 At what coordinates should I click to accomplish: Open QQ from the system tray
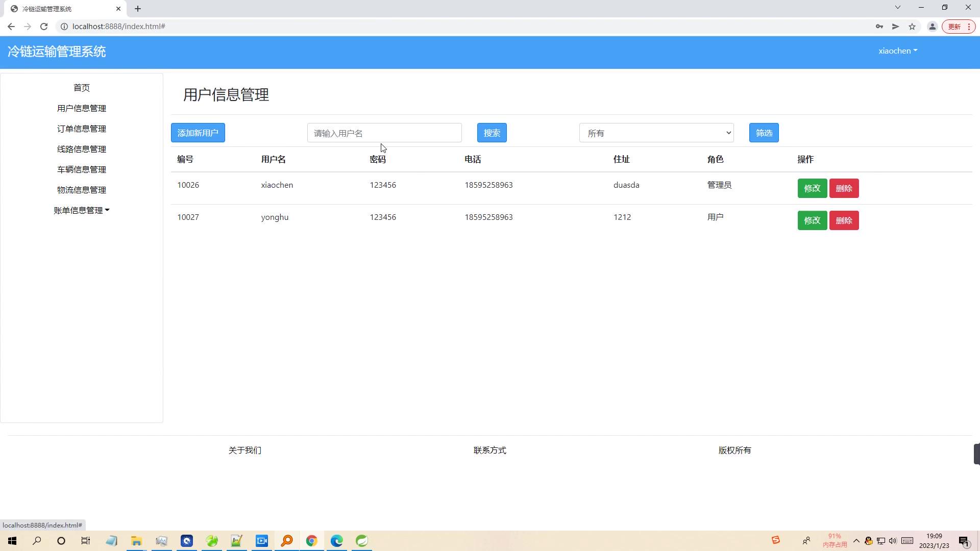[868, 541]
